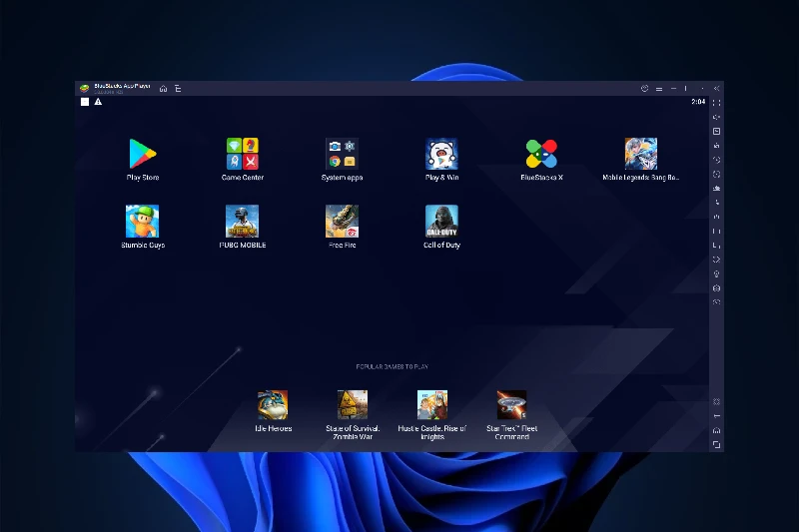Click the Android home button in sidebar

[716, 430]
